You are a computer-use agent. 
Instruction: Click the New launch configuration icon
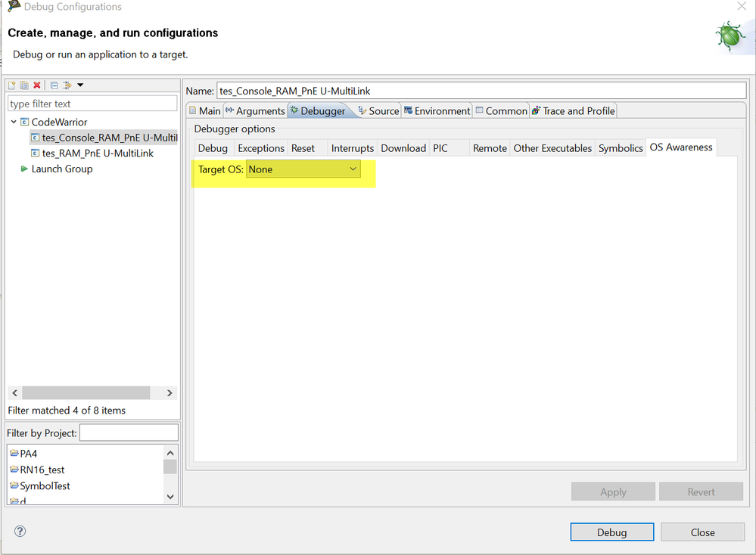[x=12, y=85]
